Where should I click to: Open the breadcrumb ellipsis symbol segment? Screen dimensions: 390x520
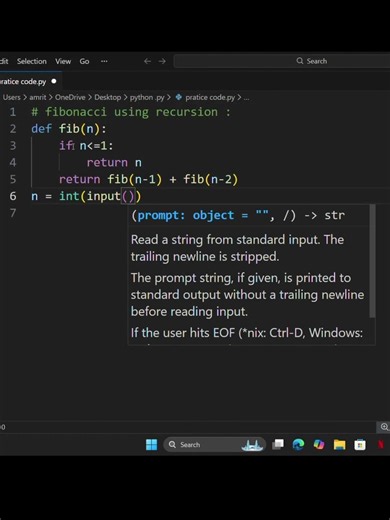point(246,98)
